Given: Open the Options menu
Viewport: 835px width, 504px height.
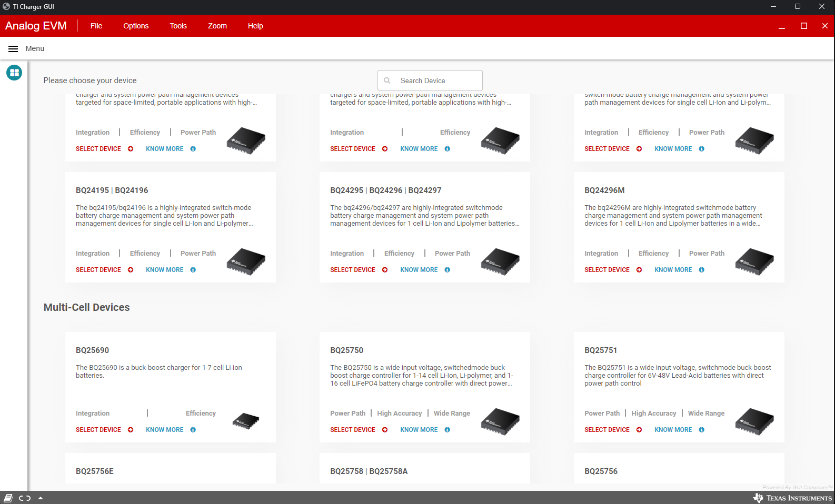Looking at the screenshot, I should pyautogui.click(x=136, y=26).
